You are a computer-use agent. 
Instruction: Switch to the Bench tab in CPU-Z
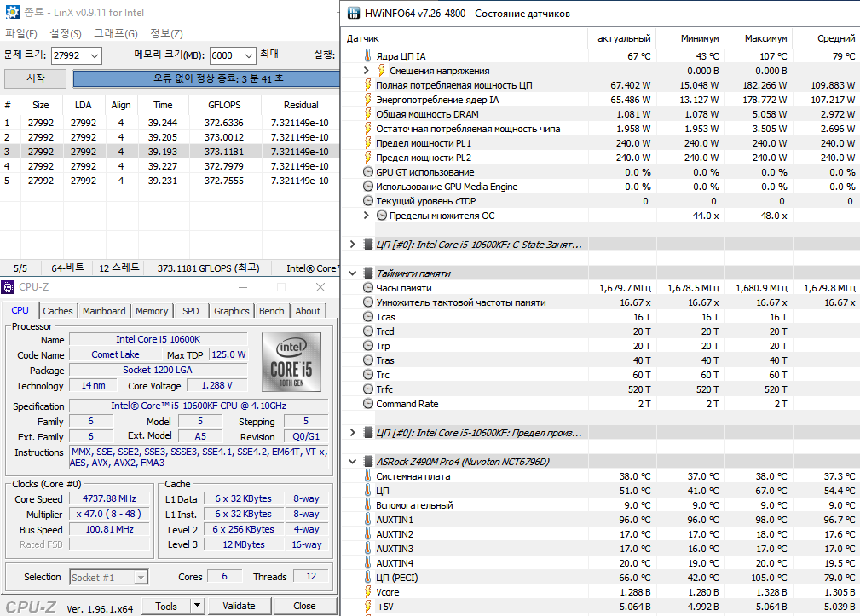point(272,311)
